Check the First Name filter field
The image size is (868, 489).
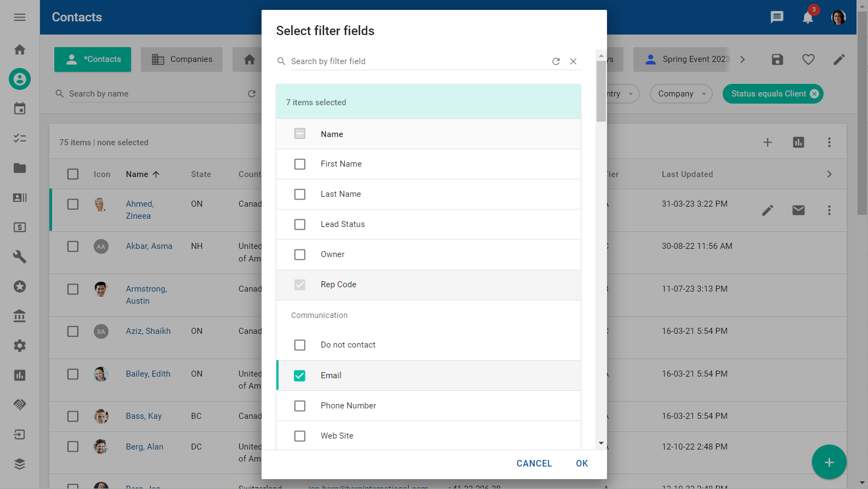click(300, 164)
